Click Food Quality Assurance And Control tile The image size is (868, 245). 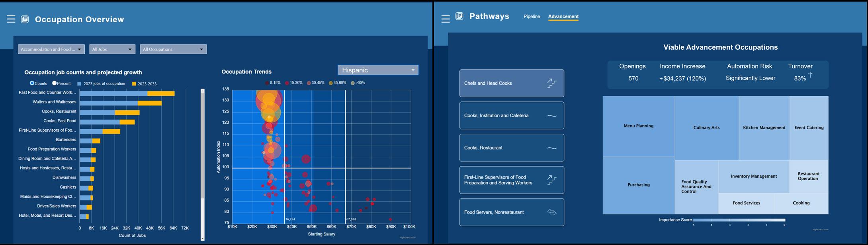pyautogui.click(x=697, y=187)
